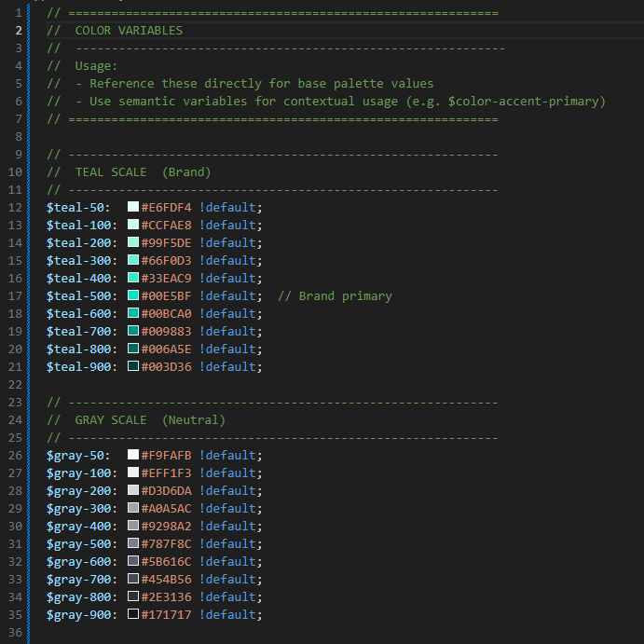Click the $gray-500 color swatch box
Screen dimensions: 644x644
tap(133, 543)
